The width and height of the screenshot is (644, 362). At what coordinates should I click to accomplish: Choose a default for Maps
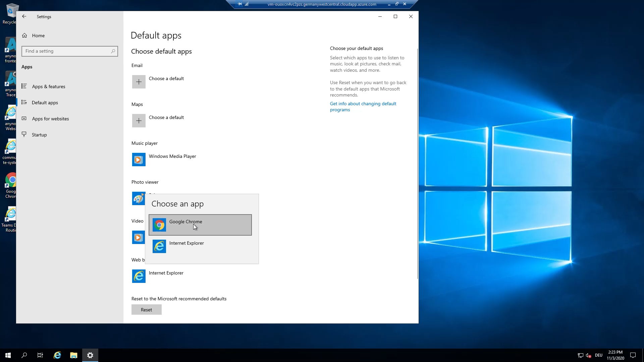[x=166, y=117]
